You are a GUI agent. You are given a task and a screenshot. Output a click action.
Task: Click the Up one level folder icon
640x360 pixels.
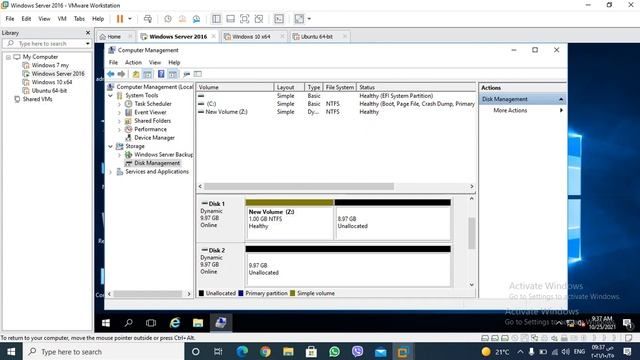coord(136,74)
